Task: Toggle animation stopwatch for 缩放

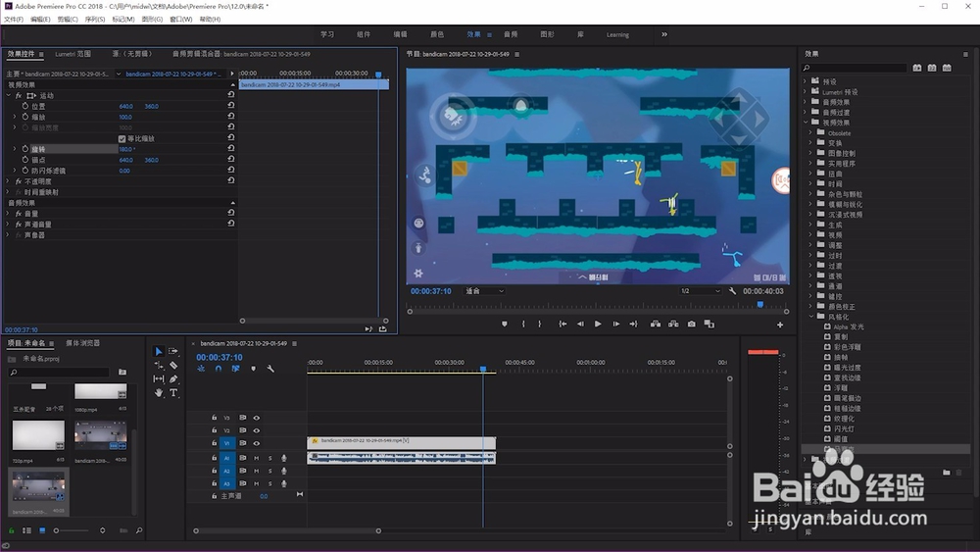Action: [x=25, y=117]
